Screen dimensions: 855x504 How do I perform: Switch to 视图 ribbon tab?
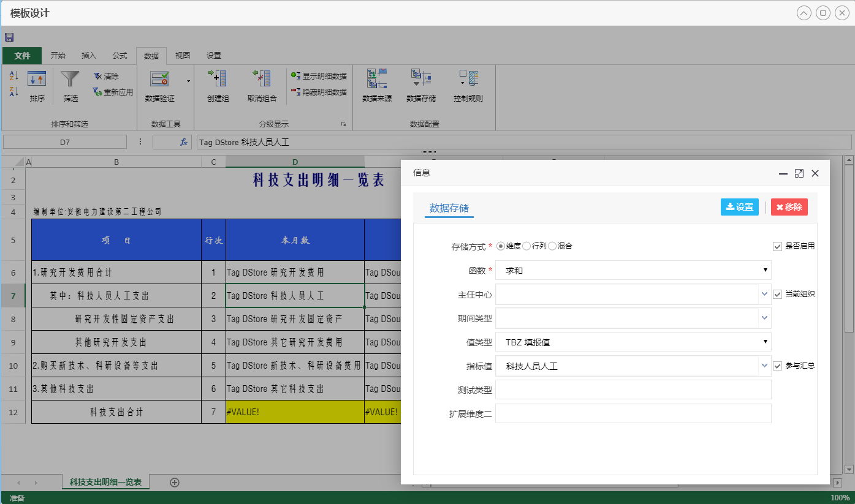[183, 56]
